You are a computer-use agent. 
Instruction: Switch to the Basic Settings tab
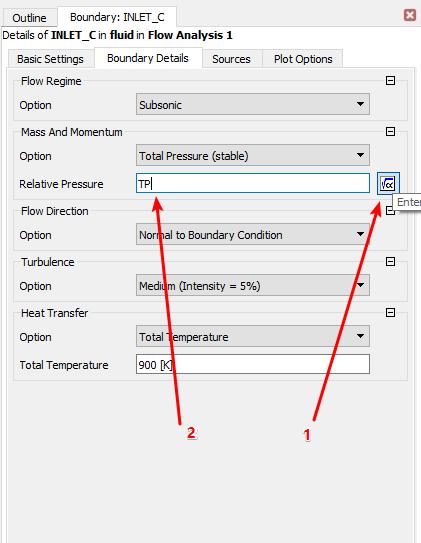(x=50, y=59)
